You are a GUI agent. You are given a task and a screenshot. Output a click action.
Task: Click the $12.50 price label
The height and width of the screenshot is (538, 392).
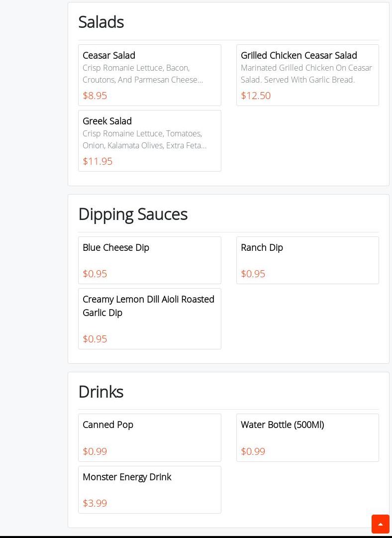click(256, 96)
